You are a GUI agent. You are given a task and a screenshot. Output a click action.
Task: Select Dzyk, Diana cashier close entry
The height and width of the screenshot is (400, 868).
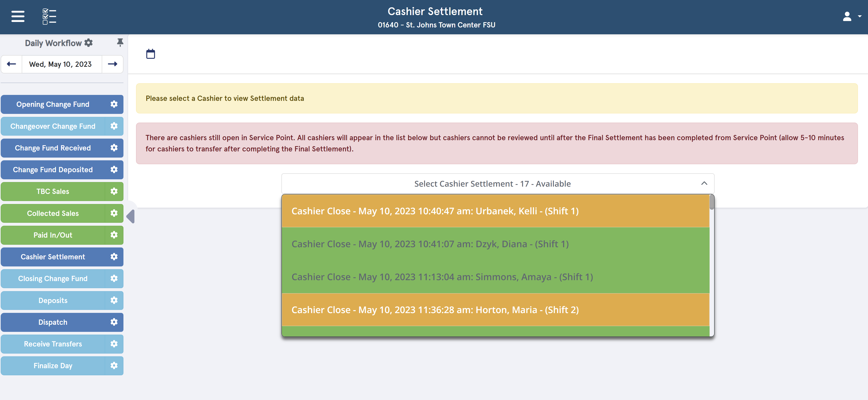click(x=495, y=244)
